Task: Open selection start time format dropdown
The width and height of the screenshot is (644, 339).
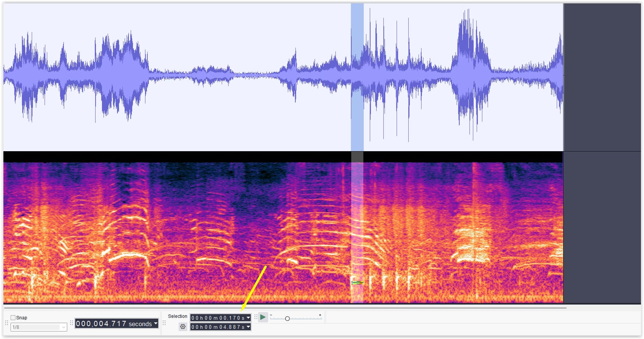Action: (x=248, y=318)
